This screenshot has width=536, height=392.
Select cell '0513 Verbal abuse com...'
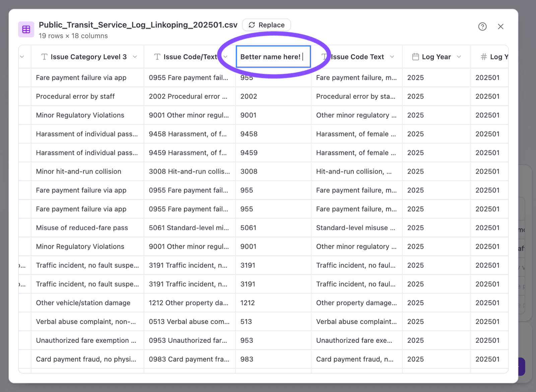[x=189, y=322]
